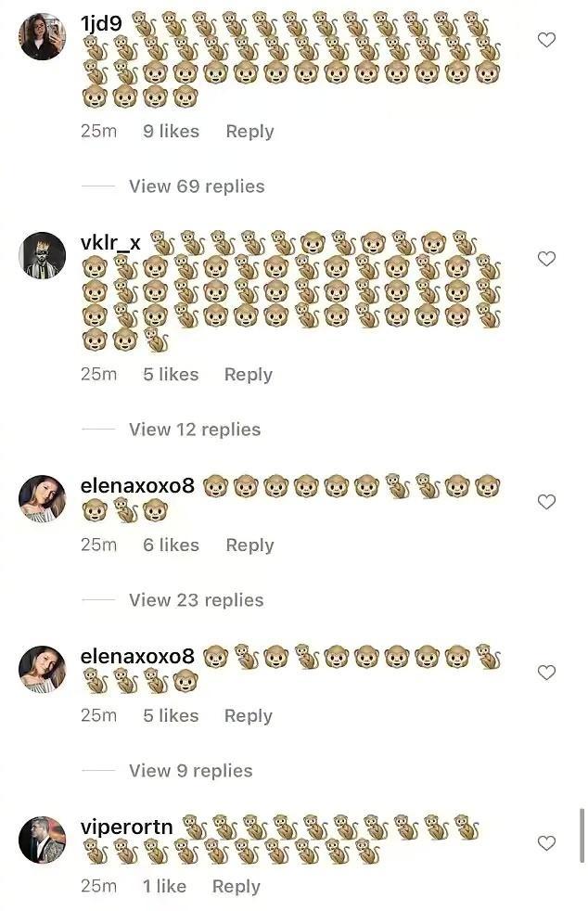588x911 pixels.
Task: Open username vklr_x profile link
Action: pos(110,242)
